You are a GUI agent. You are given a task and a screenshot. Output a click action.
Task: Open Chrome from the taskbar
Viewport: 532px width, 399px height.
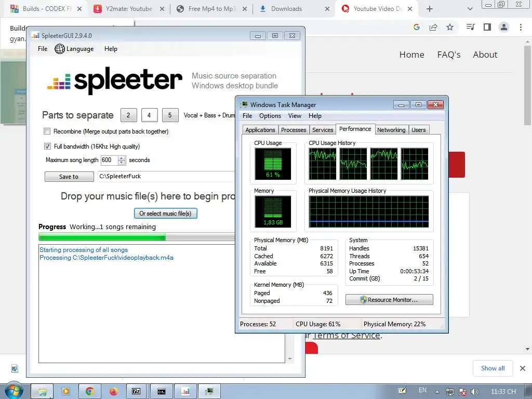[x=89, y=392]
